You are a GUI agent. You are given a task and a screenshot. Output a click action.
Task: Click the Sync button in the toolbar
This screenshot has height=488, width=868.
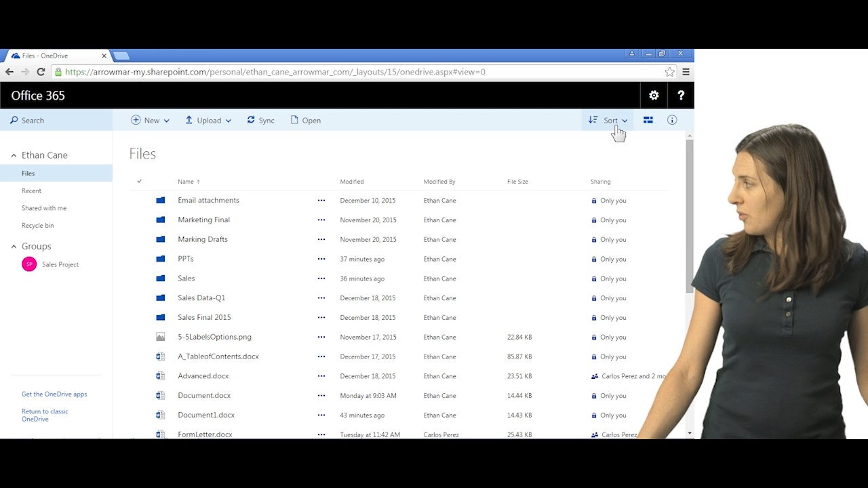[x=260, y=120]
